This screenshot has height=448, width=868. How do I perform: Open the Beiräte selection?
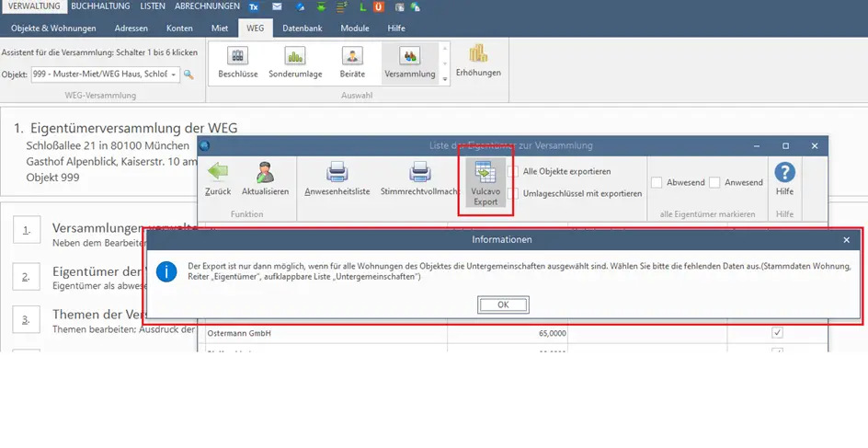[x=352, y=63]
